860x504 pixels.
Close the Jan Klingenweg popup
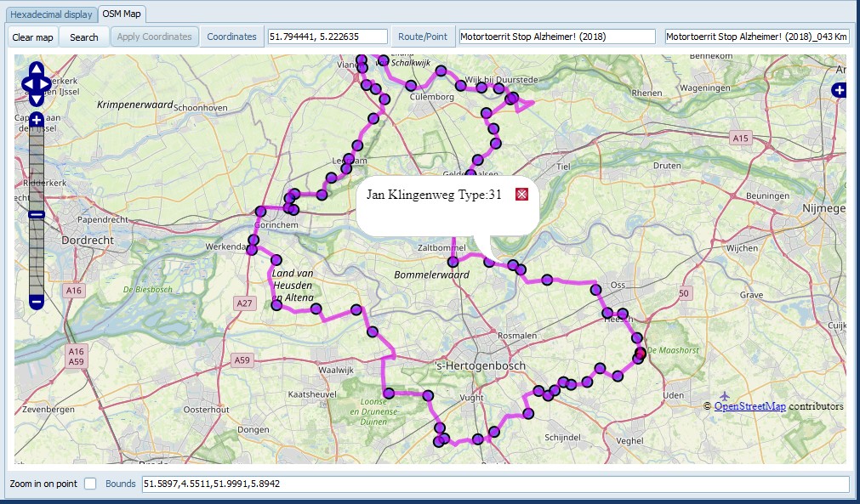(522, 195)
